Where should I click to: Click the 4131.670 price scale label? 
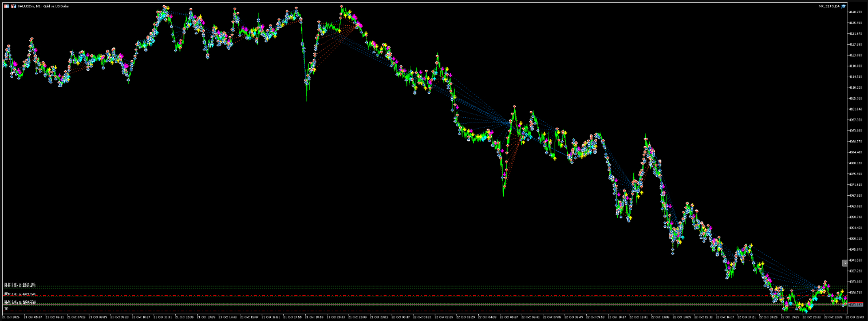tap(857, 34)
